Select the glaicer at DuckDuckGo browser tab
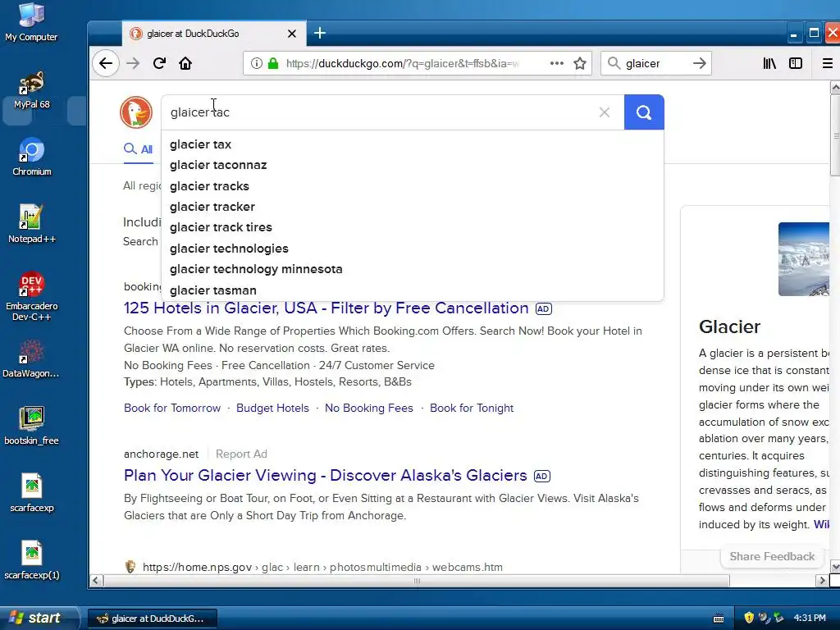Viewport: 840px width, 630px height. tap(214, 34)
